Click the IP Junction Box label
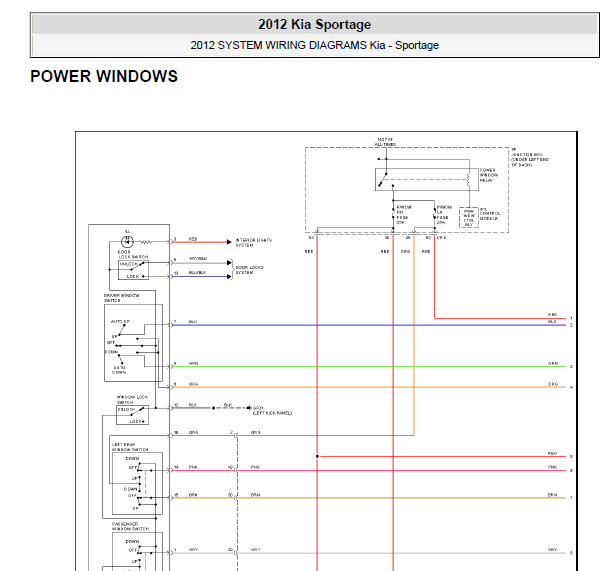Image resolution: width=603 pixels, height=571 pixels. (530, 155)
